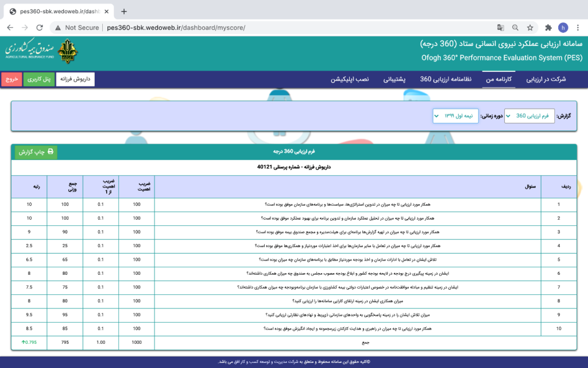
Task: Go to شرکت در ارزیابی menu item
Action: 546,79
